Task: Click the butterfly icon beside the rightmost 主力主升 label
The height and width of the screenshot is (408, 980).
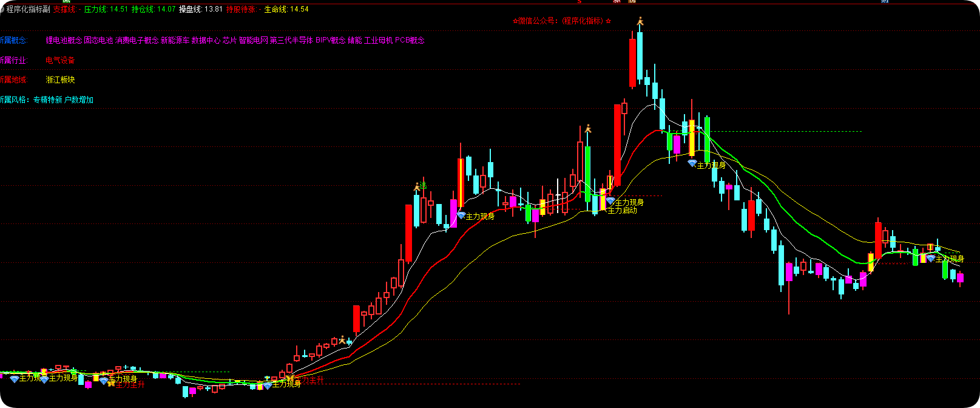Action: pyautogui.click(x=290, y=378)
